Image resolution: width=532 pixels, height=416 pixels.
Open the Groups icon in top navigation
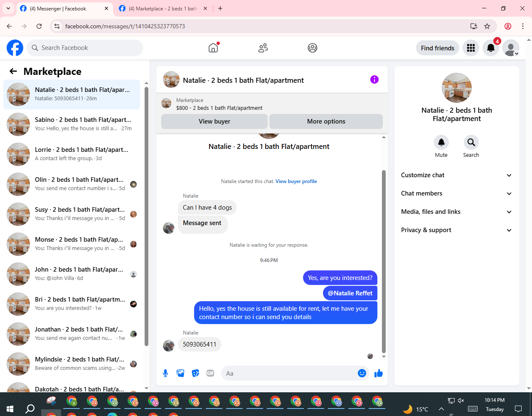(313, 48)
